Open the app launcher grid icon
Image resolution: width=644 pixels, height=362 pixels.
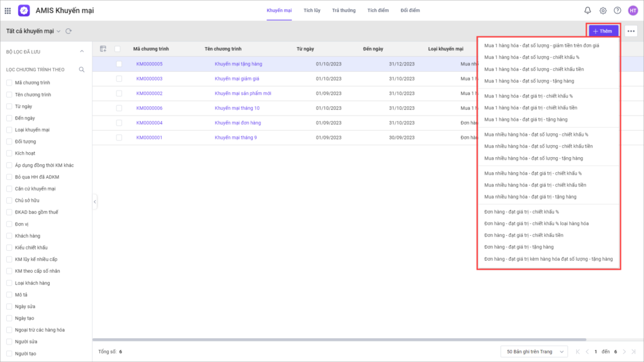(x=8, y=11)
